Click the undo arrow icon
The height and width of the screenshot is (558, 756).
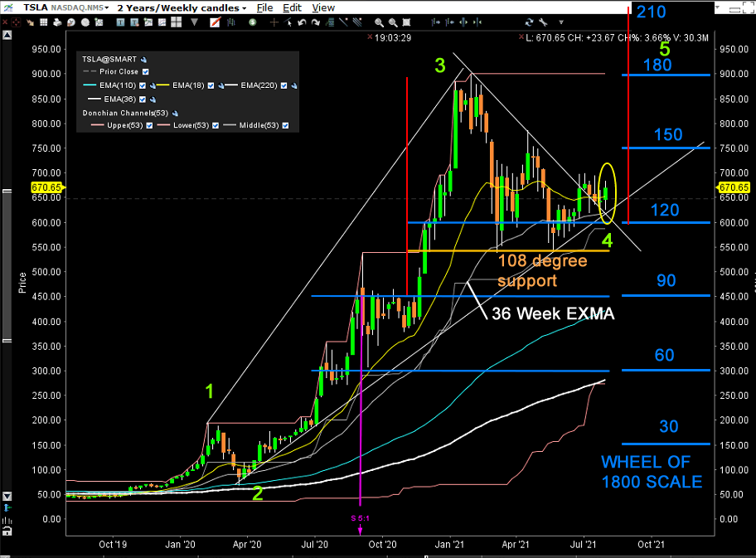click(x=302, y=22)
